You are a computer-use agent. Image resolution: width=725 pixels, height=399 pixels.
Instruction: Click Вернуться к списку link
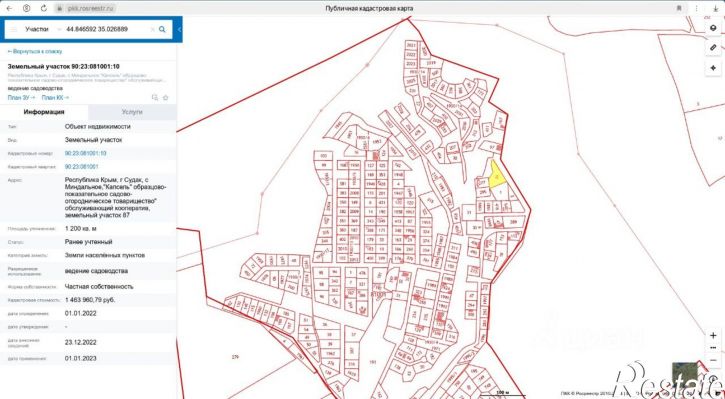point(35,51)
